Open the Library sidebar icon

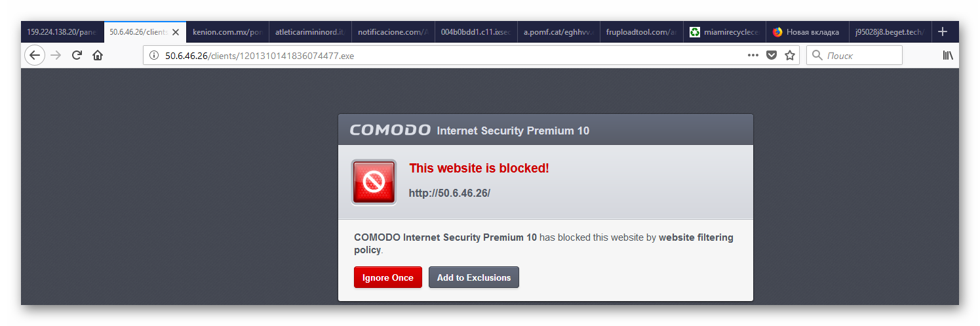tap(947, 56)
